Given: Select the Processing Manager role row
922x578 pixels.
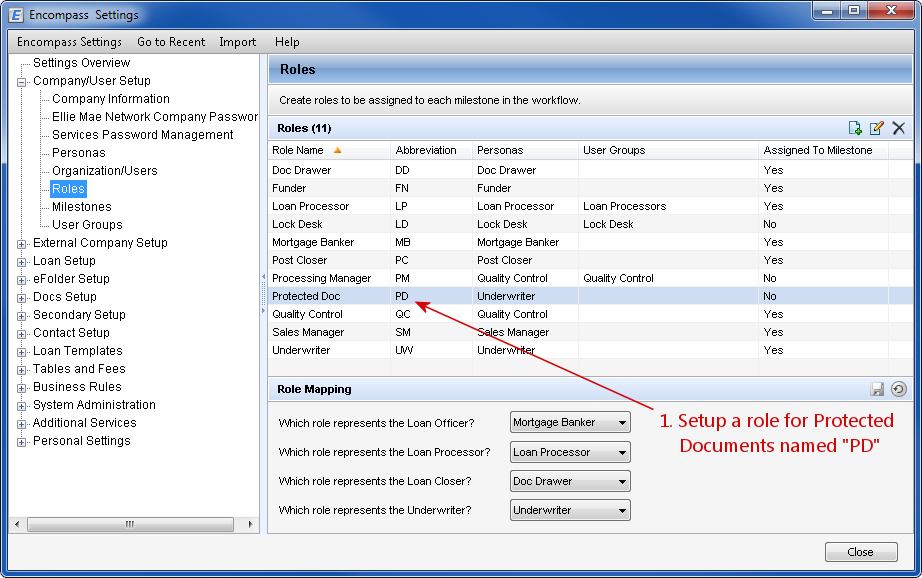Looking at the screenshot, I should tap(590, 278).
